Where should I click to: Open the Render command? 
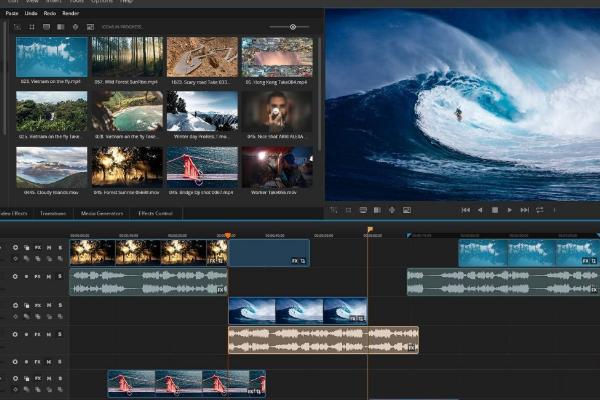pos(71,13)
